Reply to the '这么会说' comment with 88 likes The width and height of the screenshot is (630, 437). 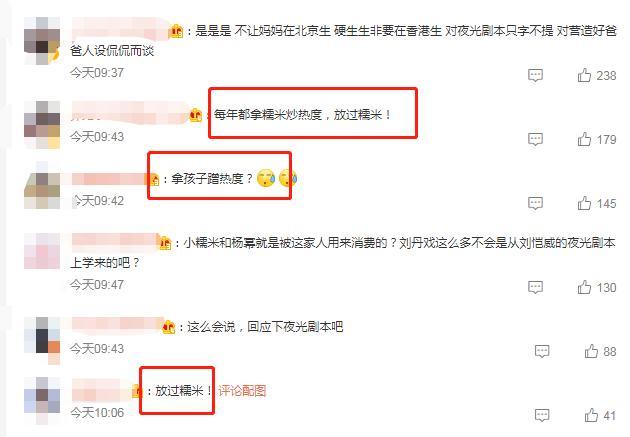(x=542, y=351)
